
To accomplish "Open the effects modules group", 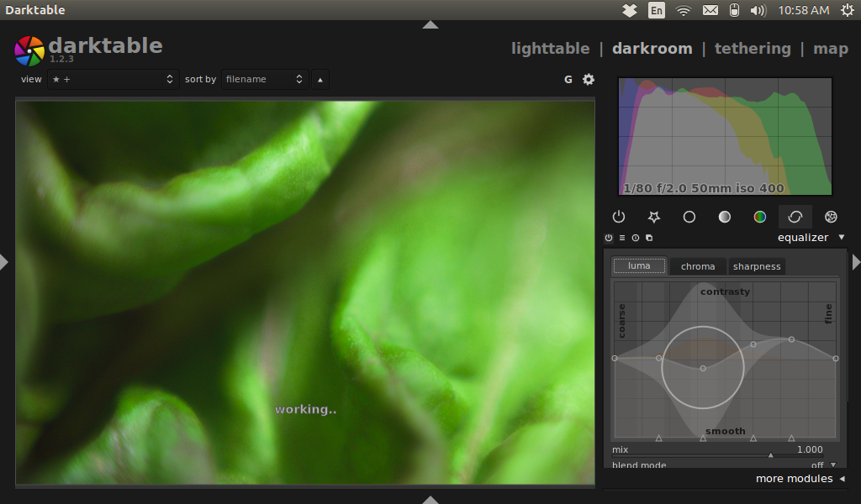I will [831, 217].
